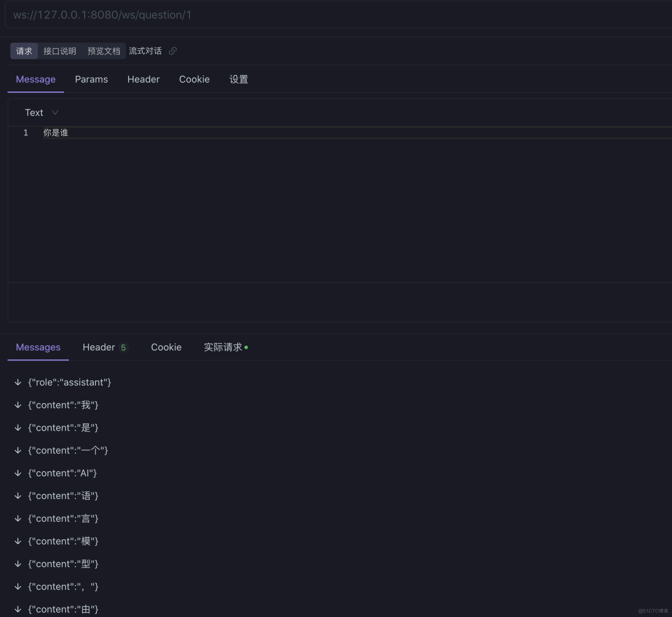Select the 预览文档 view
672x617 pixels.
coord(104,51)
